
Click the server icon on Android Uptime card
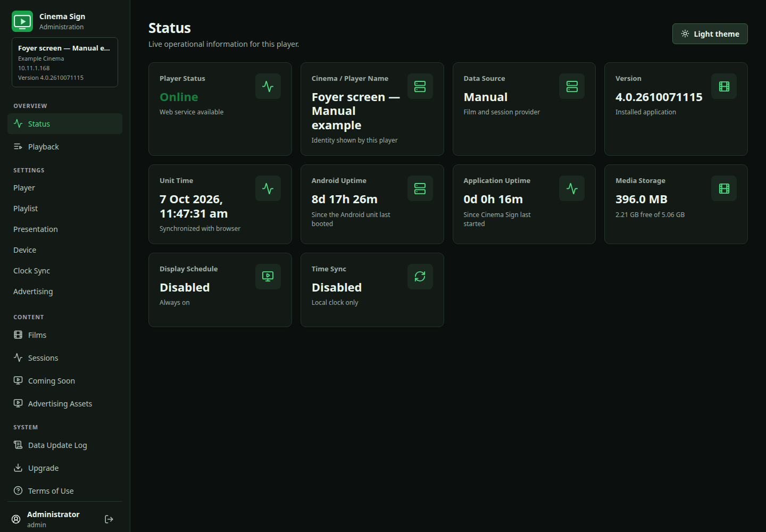point(420,188)
